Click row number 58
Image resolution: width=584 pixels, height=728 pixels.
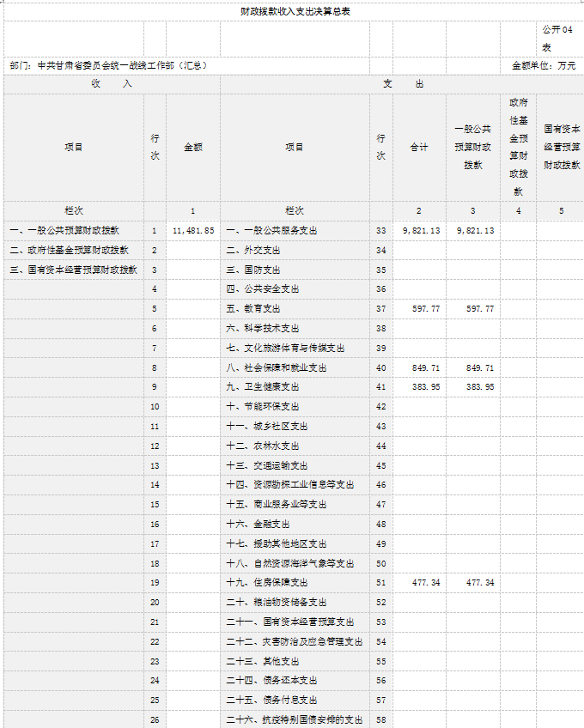(x=381, y=720)
